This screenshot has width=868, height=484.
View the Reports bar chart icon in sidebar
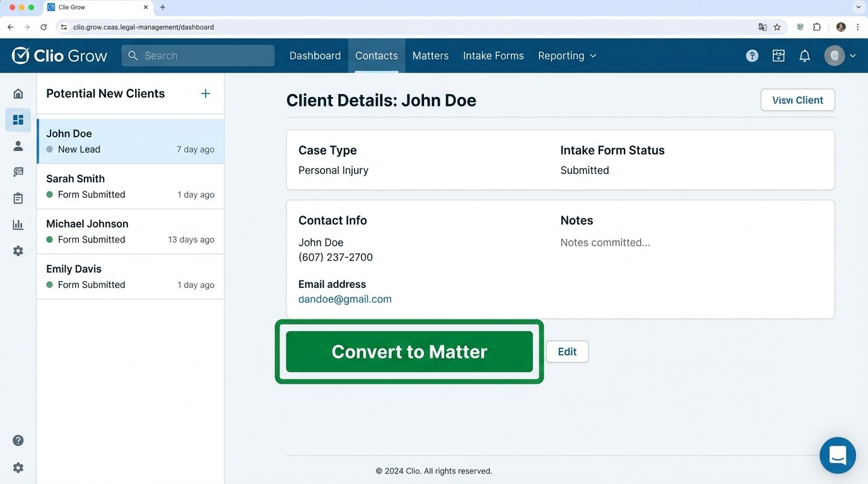coord(18,224)
